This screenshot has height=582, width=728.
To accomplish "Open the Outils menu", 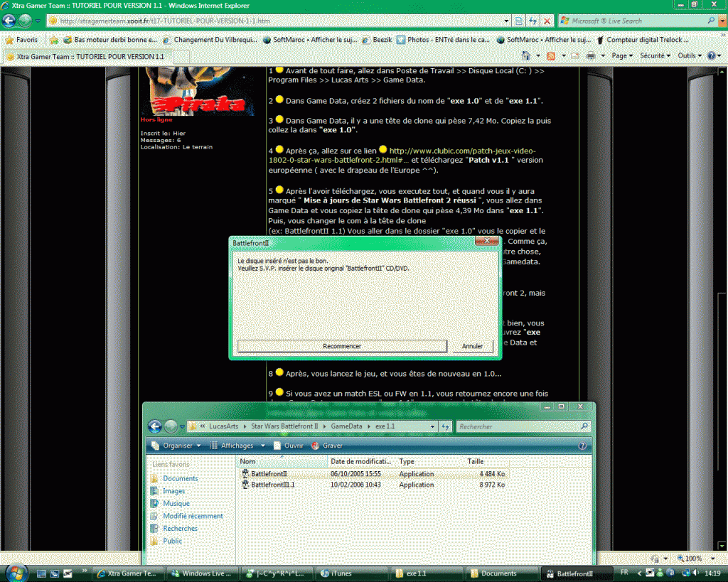I will [x=690, y=55].
